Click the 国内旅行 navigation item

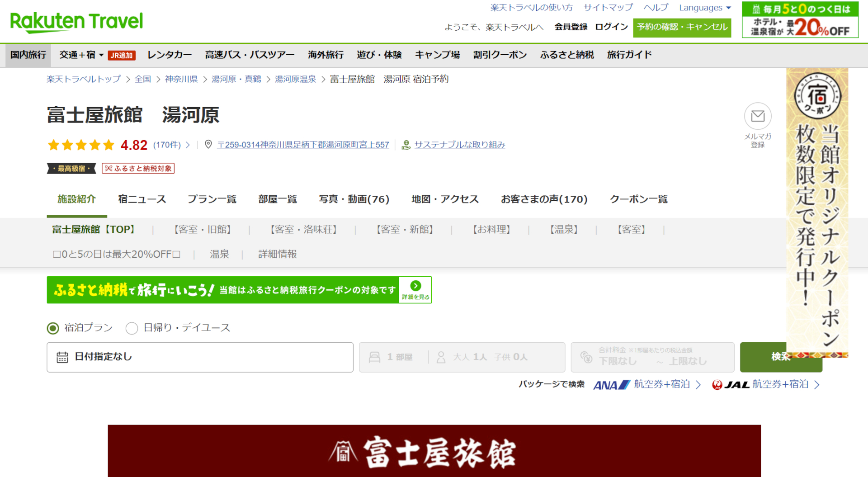(28, 55)
